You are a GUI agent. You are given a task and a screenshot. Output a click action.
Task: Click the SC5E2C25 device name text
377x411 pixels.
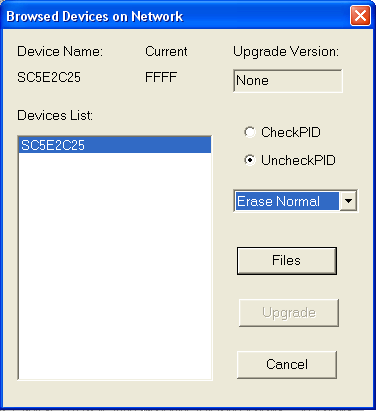(x=49, y=77)
